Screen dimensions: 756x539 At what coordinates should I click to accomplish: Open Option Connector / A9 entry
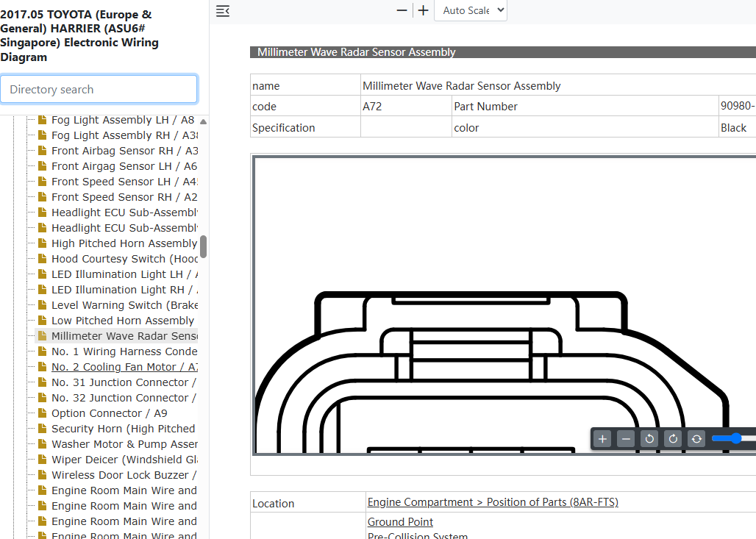click(110, 413)
